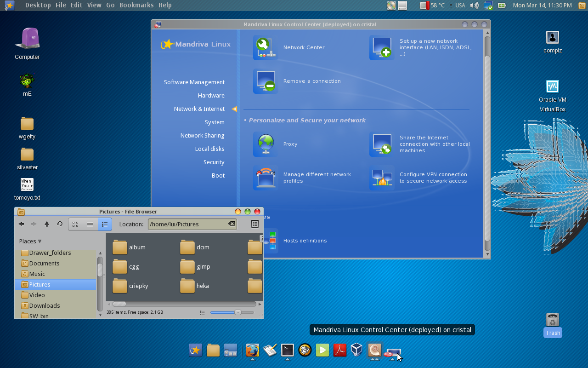Open Manage different network profiles tool
The image size is (588, 368).
tap(303, 178)
